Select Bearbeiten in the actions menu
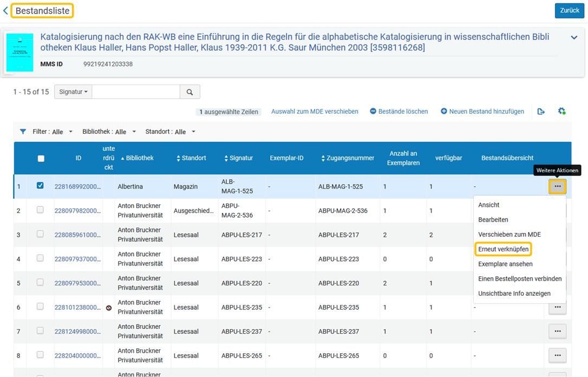The width and height of the screenshot is (588, 377). [x=493, y=219]
